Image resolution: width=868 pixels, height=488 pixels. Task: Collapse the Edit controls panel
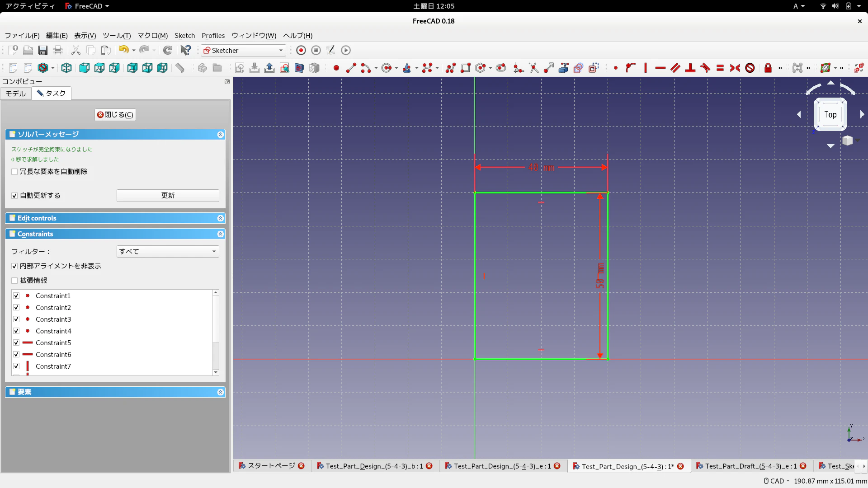click(220, 218)
